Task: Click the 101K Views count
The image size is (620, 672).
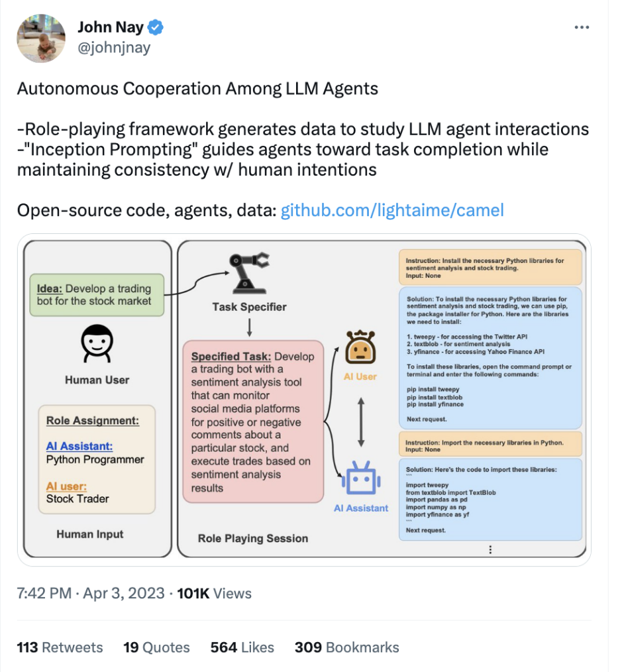Action: 213,593
